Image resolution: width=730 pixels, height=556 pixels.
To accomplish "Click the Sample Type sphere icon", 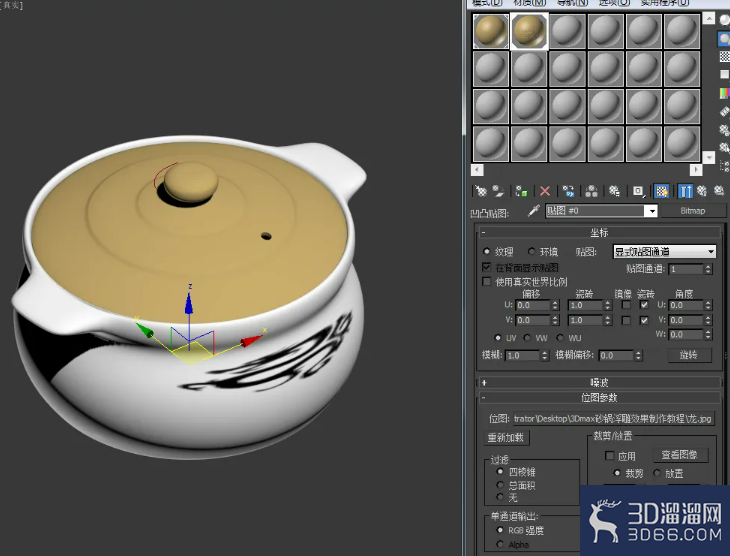I will (724, 20).
